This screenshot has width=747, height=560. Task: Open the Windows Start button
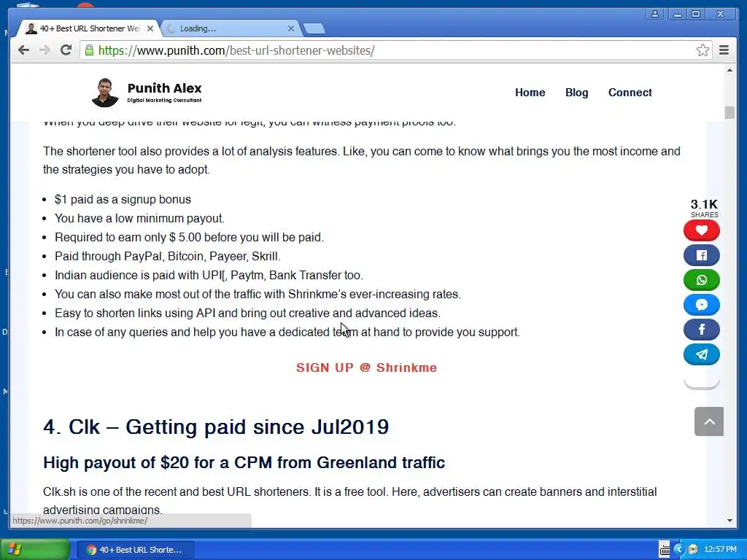click(x=35, y=550)
